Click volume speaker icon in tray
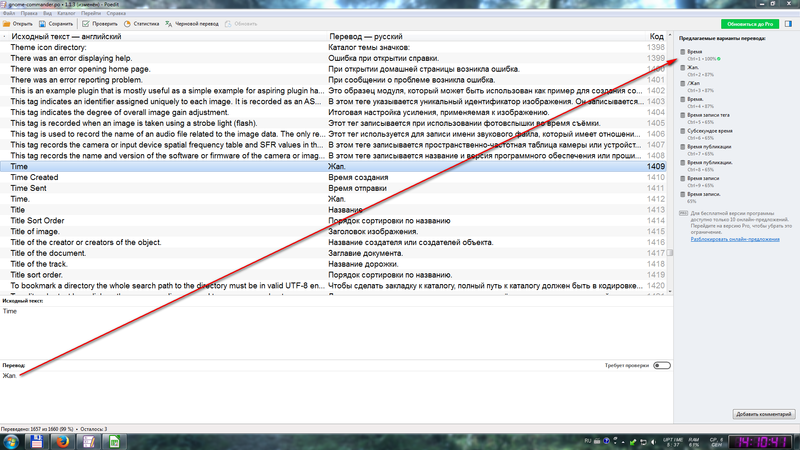The height and width of the screenshot is (450, 800). [x=653, y=442]
